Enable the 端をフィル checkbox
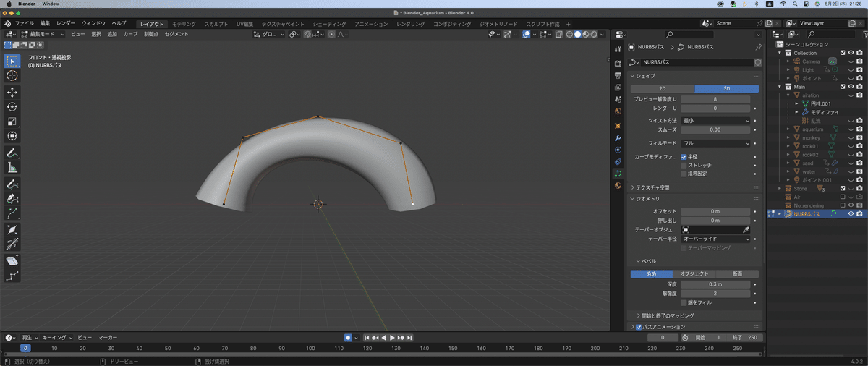The width and height of the screenshot is (868, 366). click(x=684, y=302)
